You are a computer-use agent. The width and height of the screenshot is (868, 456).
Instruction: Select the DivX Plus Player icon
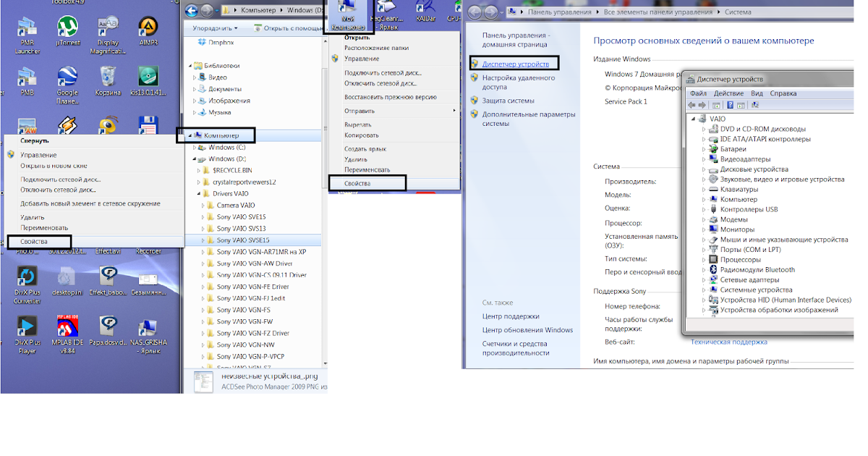[27, 328]
